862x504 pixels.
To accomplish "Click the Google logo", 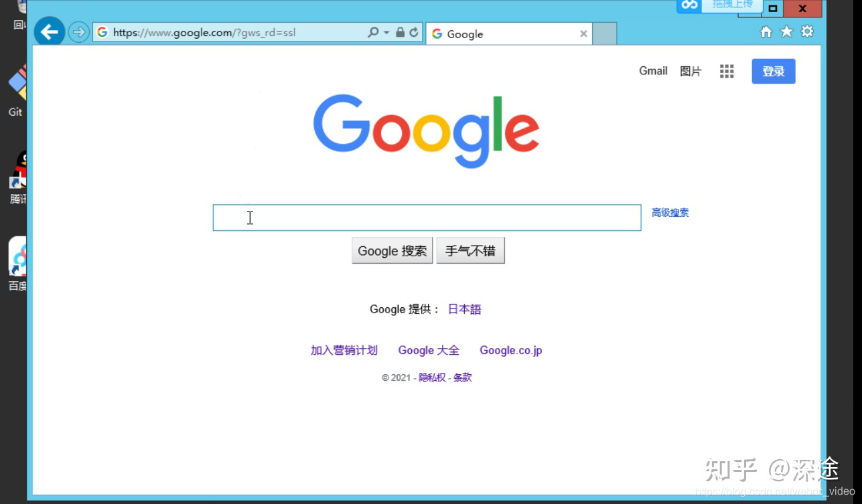I will coord(426,131).
